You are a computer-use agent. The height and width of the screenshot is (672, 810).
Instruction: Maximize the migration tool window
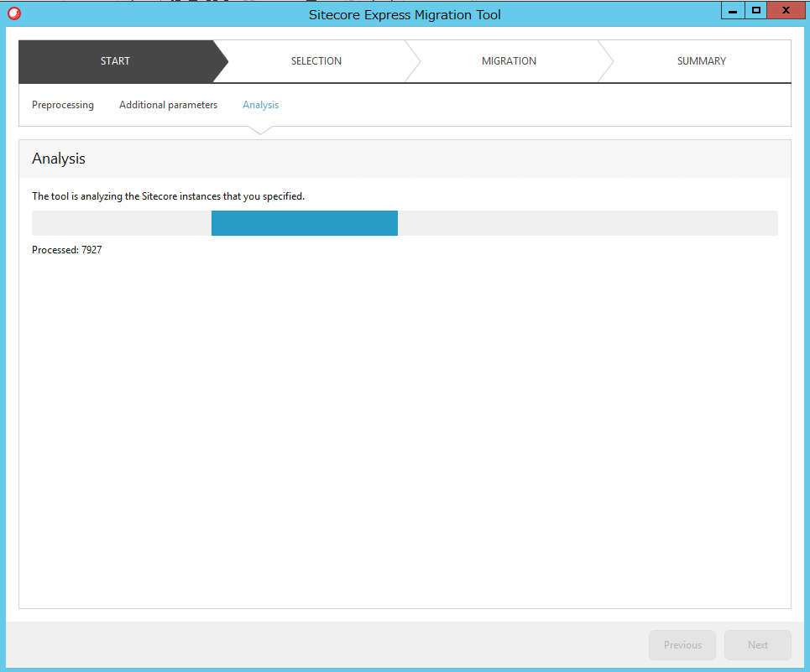(755, 10)
